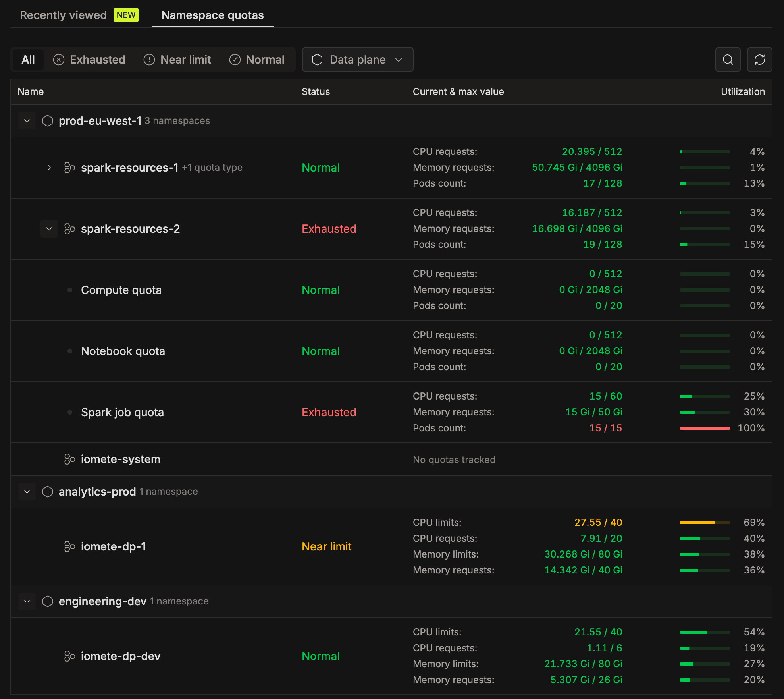The height and width of the screenshot is (699, 784).
Task: Click the Status column header
Action: click(316, 92)
